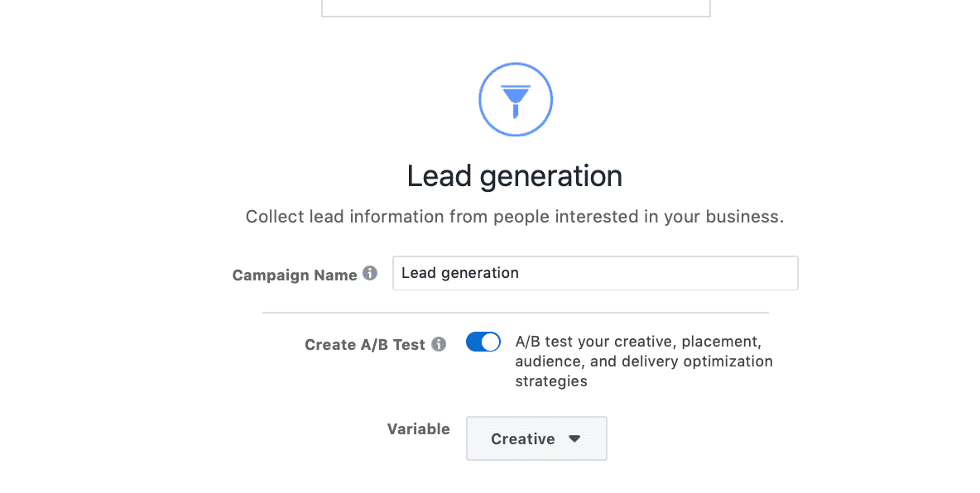
Task: Click the Create A/B Test label text
Action: (x=365, y=345)
